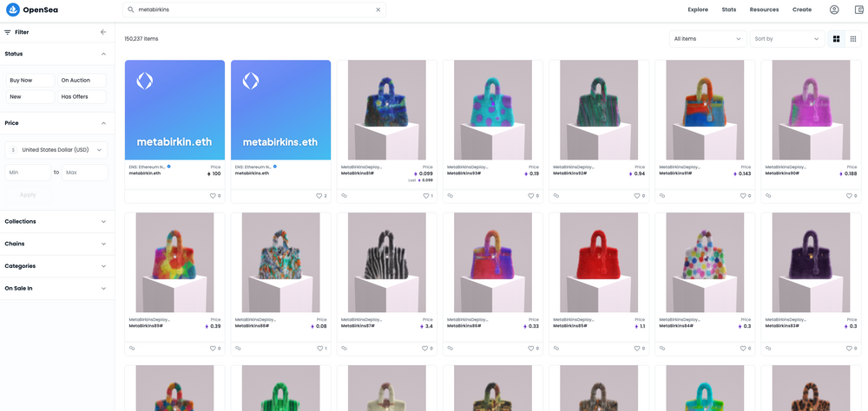Click the heart icon on MetaBirkins87#
The image size is (868, 411).
coord(424,349)
